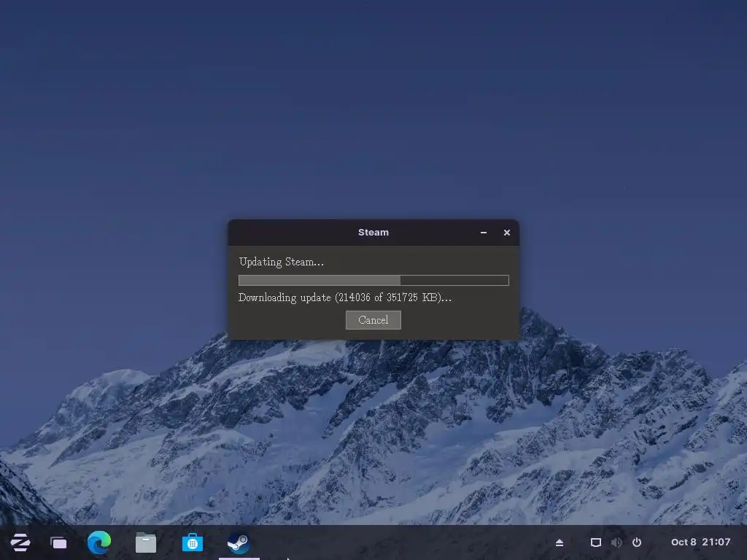This screenshot has height=560, width=747.
Task: Cancel the Steam update download
Action: [373, 320]
